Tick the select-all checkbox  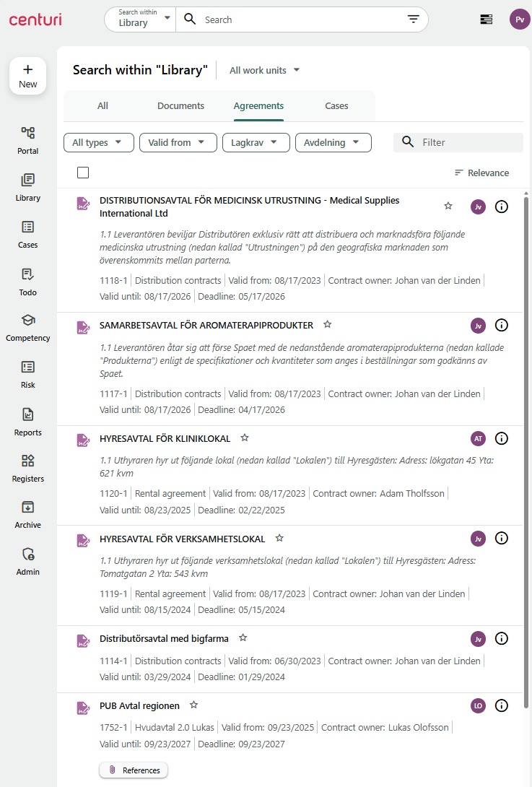[x=83, y=173]
